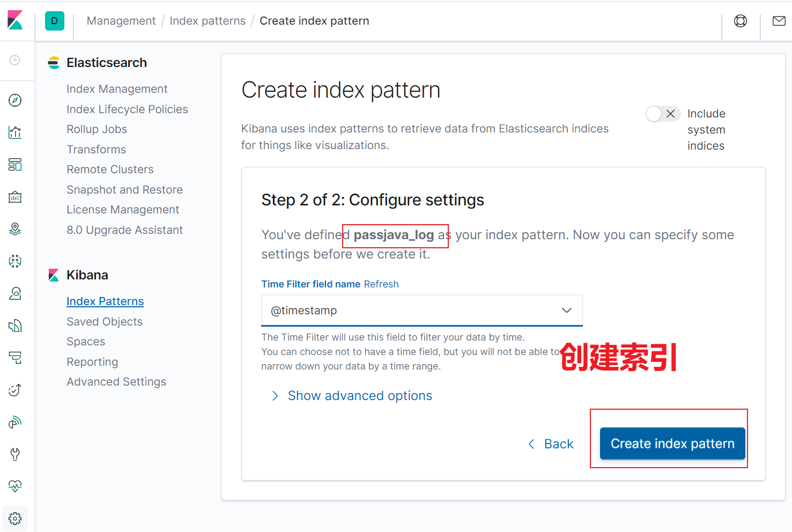This screenshot has height=532, width=792.
Task: Click the Management gear icon
Action: coord(15,519)
